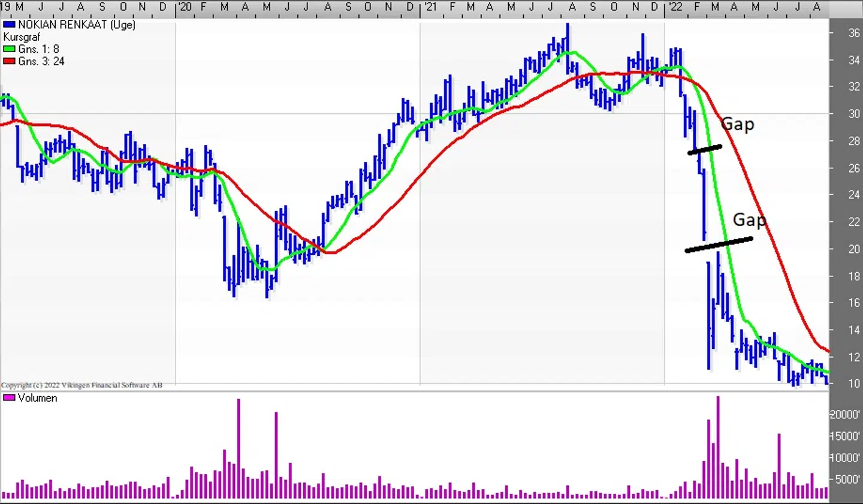Click the Kursgraf legend label

(x=22, y=37)
